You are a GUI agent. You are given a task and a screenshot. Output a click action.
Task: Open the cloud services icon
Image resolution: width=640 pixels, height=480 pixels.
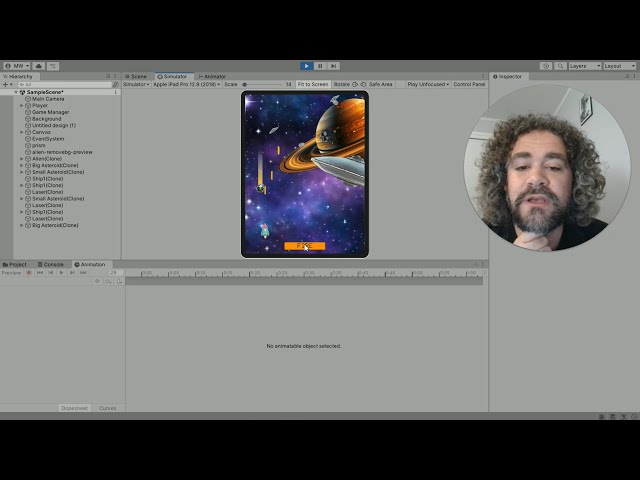(x=39, y=66)
